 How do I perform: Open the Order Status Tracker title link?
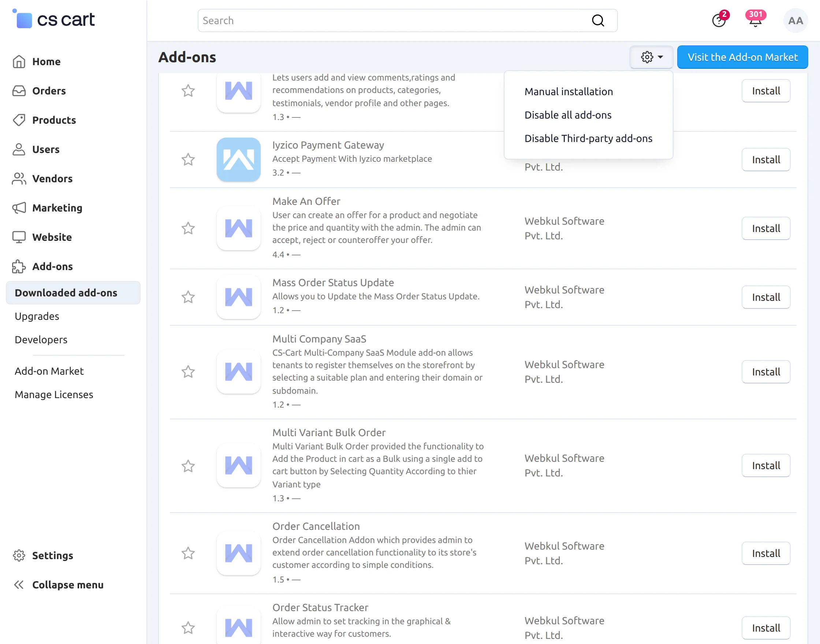tap(320, 607)
